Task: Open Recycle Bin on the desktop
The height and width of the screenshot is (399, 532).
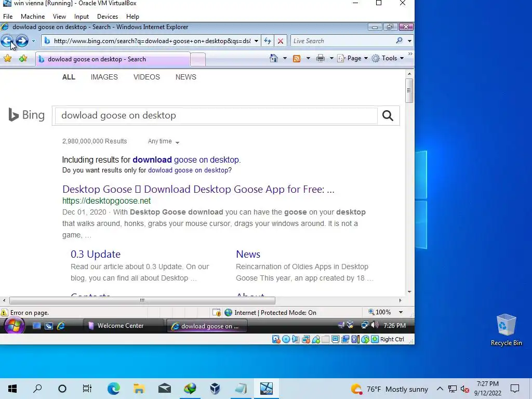Action: pyautogui.click(x=506, y=330)
